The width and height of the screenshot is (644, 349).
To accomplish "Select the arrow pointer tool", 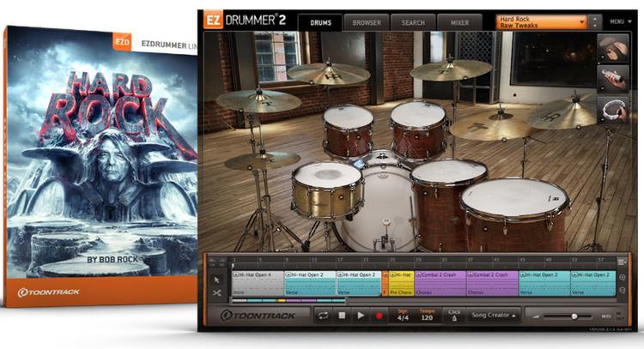I will point(216,280).
